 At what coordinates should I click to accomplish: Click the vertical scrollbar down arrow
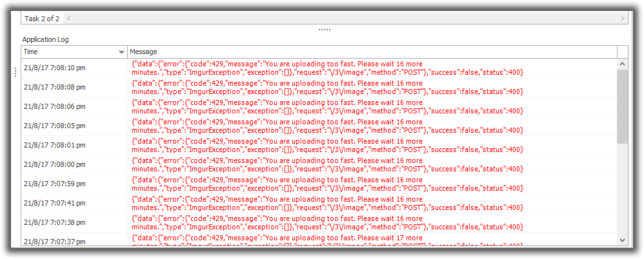point(622,240)
